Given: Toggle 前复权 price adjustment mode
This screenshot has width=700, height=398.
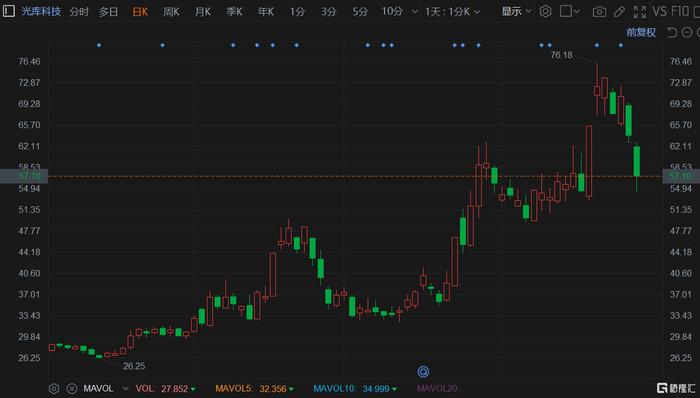Looking at the screenshot, I should tap(641, 32).
